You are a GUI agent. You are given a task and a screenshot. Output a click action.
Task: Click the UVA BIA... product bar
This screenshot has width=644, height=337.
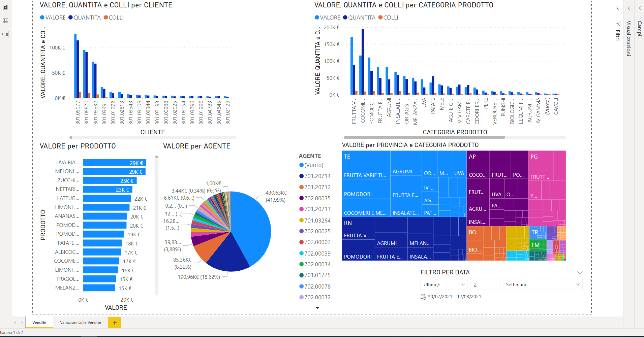point(114,163)
